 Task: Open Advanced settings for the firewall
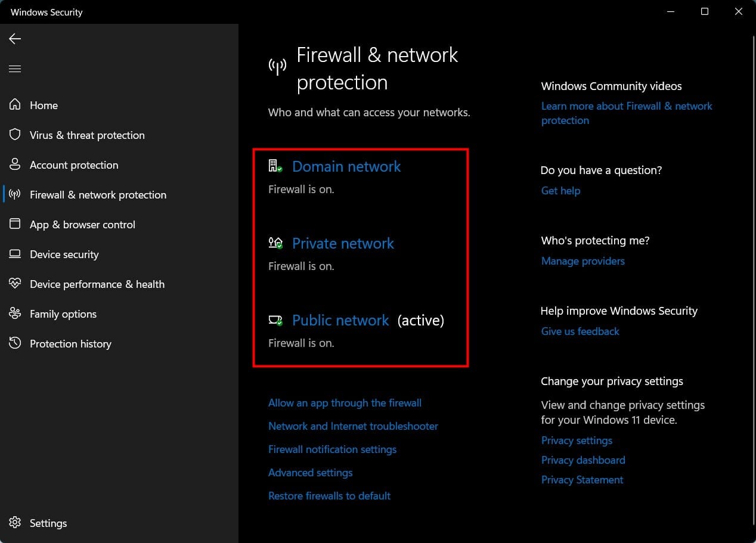click(310, 472)
